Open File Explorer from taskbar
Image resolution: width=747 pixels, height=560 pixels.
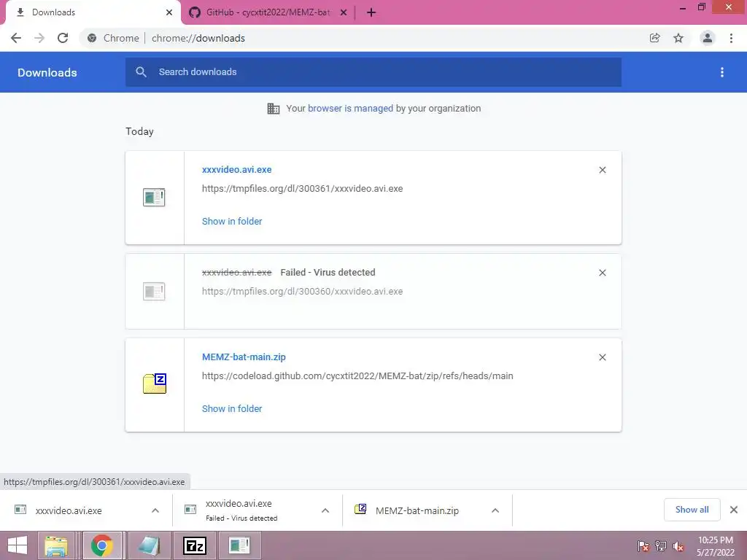click(x=56, y=545)
